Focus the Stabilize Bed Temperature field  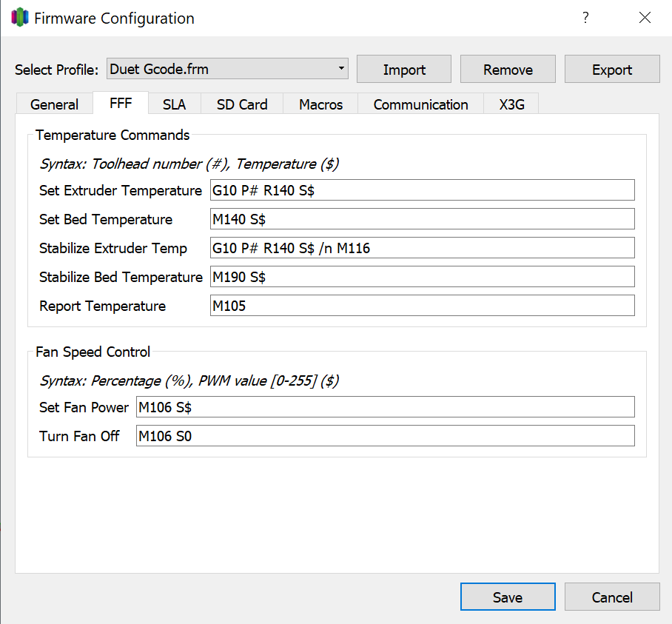[x=422, y=276]
